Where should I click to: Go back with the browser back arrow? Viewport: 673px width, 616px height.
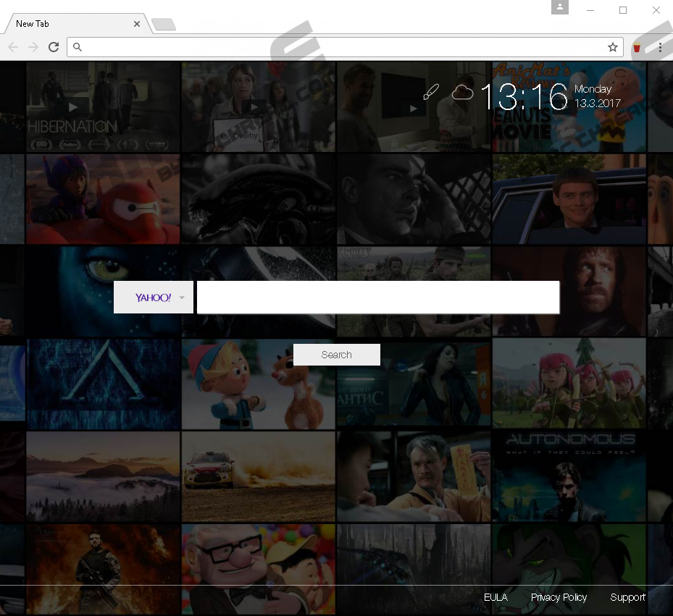(x=13, y=47)
